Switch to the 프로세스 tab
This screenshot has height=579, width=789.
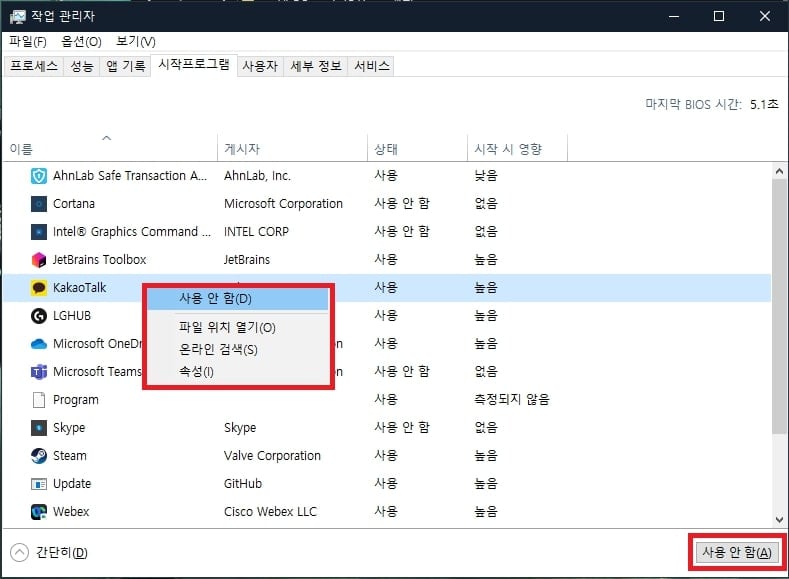(x=34, y=66)
